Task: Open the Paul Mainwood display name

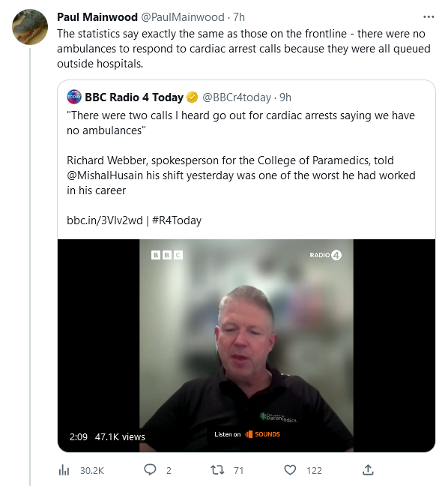Action: (97, 17)
